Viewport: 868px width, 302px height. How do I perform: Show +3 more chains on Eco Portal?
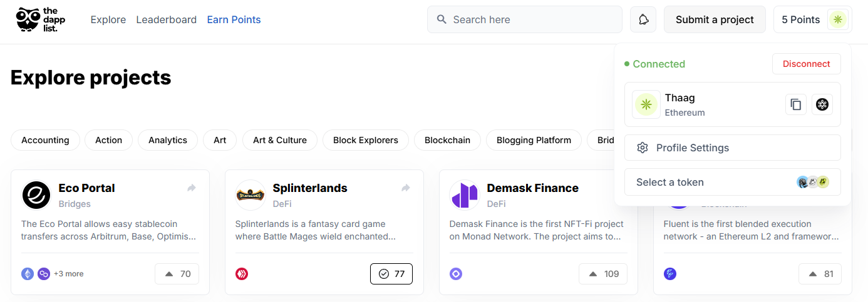point(69,274)
